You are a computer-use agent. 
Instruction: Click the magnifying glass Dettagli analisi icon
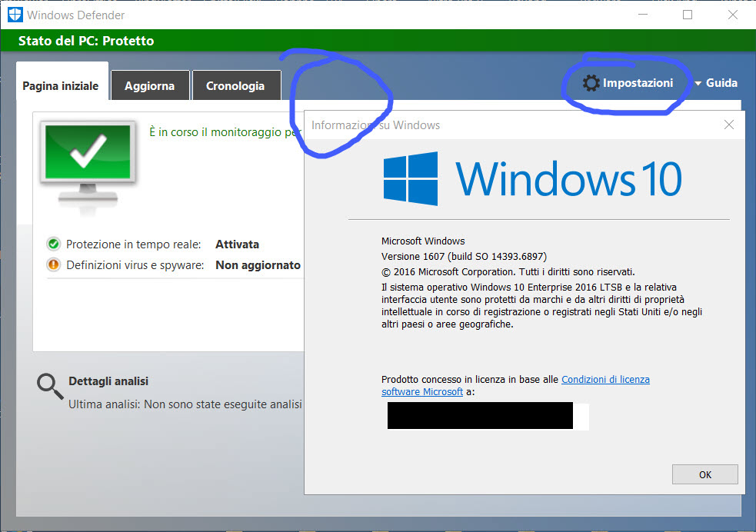coord(50,387)
